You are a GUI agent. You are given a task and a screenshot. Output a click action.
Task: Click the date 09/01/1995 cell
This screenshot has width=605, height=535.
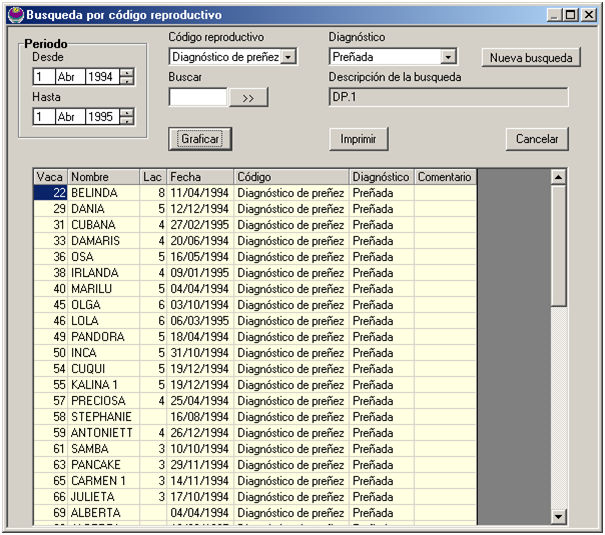click(200, 273)
